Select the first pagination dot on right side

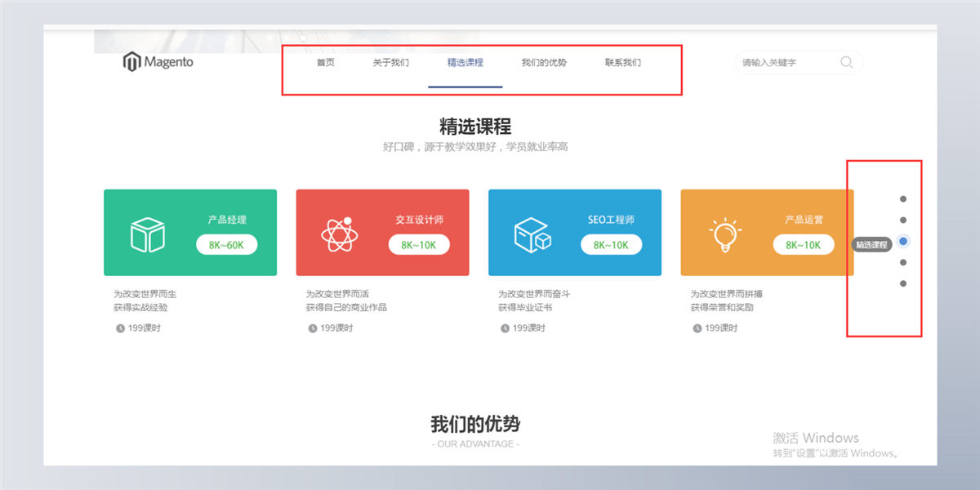(902, 198)
